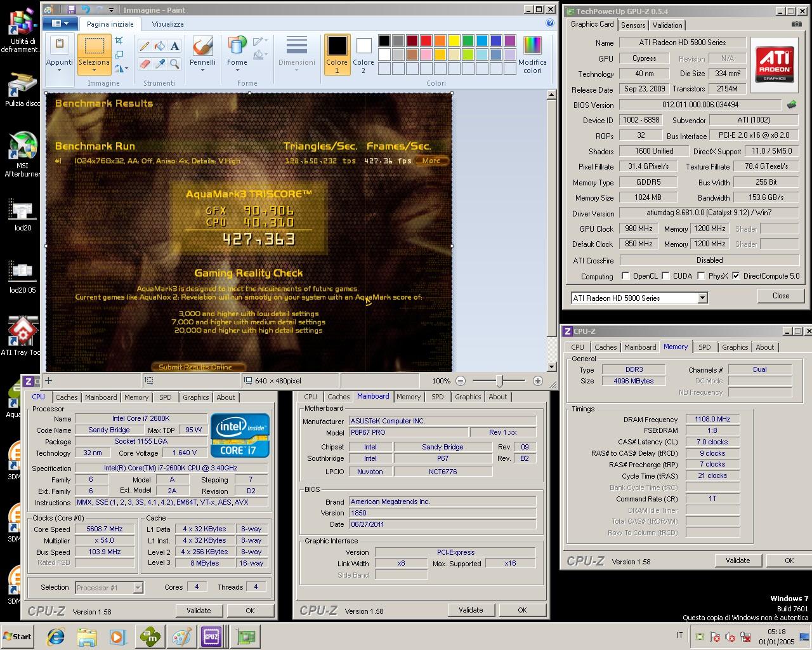Viewport: 812px width, 650px height.
Task: Click the Paint zoom in plus button
Action: pyautogui.click(x=538, y=381)
